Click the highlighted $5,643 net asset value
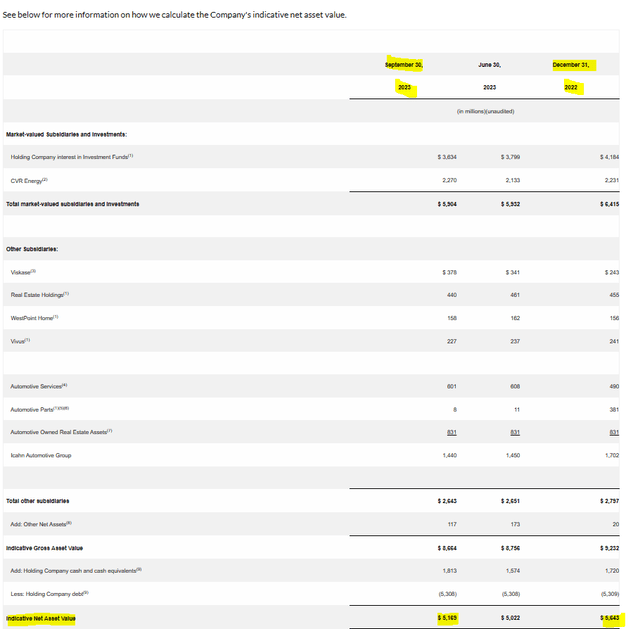The image size is (640, 629). tap(608, 618)
